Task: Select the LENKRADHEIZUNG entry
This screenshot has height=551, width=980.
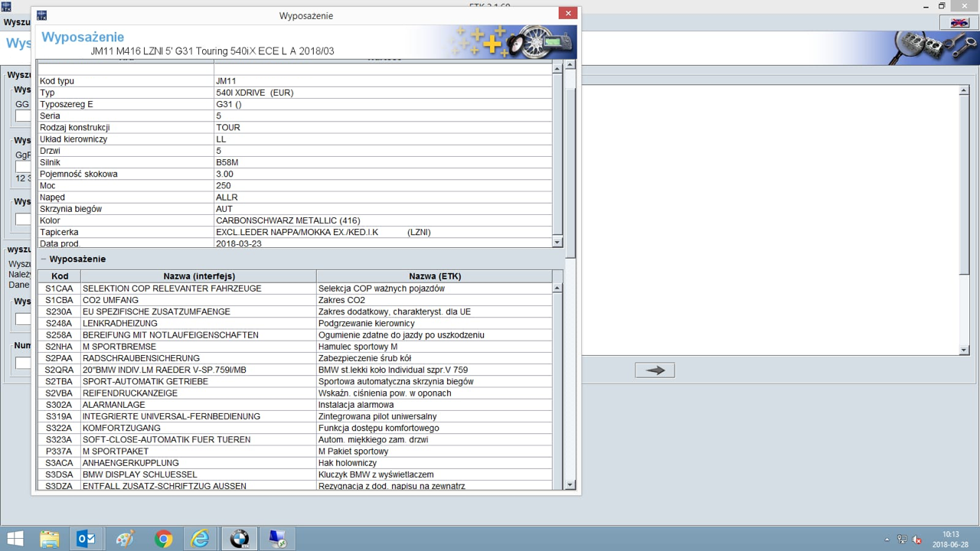Action: click(x=120, y=324)
